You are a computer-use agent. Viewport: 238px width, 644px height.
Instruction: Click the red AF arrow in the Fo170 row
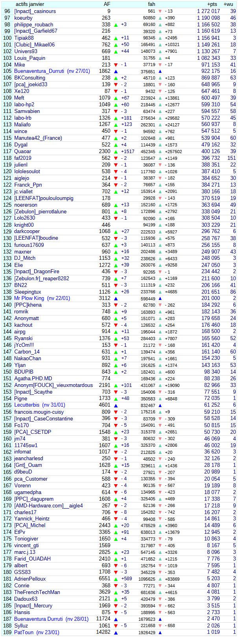click(116, 426)
